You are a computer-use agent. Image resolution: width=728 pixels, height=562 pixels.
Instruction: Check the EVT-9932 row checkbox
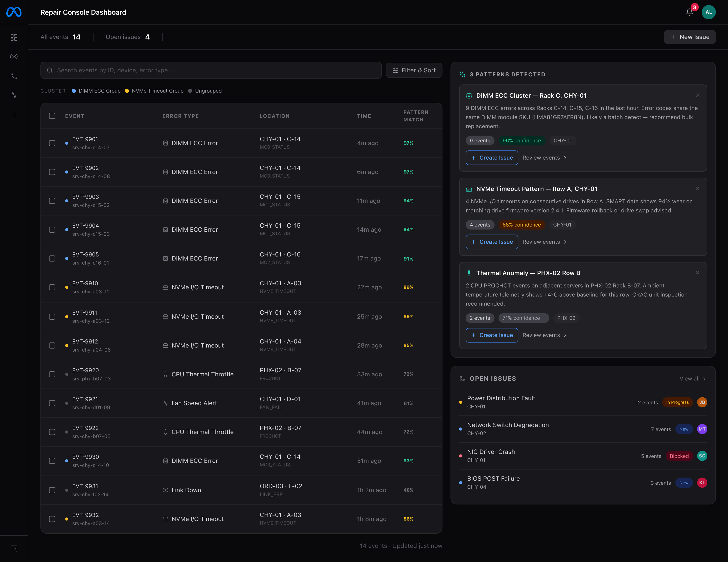tap(52, 519)
